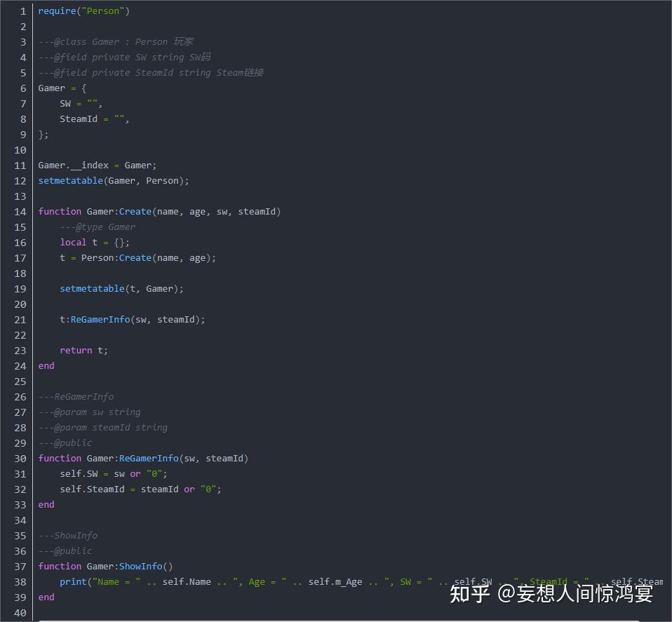
Task: Click 'function Gamer:Create(name, age, sw, steamId)' header
Action: click(159, 212)
